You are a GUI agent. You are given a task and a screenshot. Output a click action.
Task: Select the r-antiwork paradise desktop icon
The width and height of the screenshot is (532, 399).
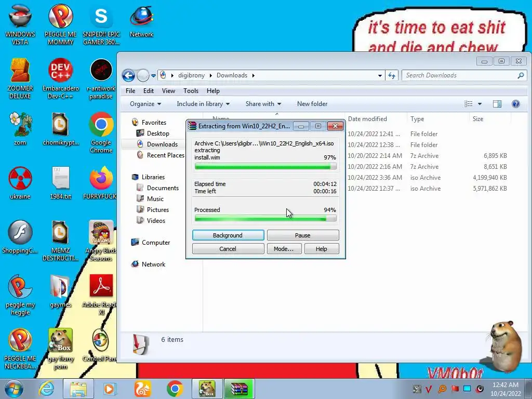click(101, 79)
